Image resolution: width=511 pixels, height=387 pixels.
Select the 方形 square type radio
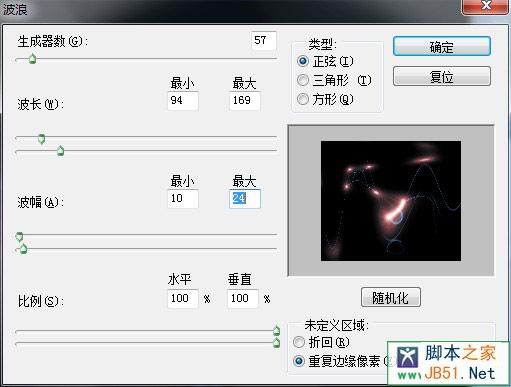pos(303,99)
